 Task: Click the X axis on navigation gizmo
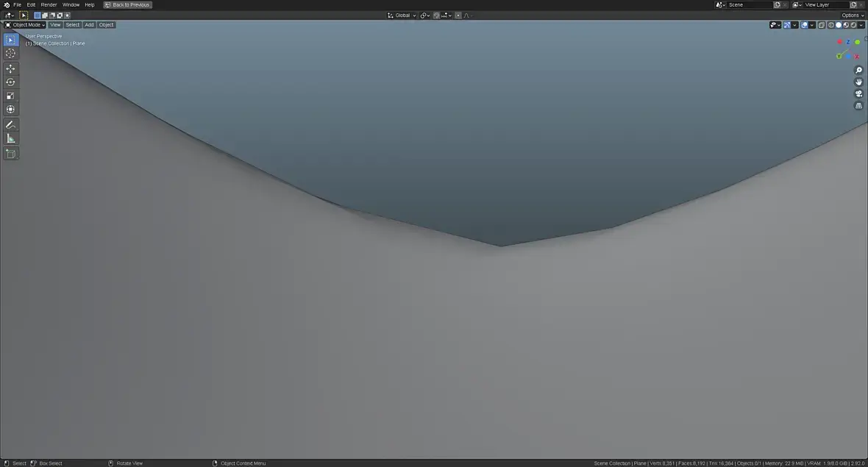(x=857, y=57)
